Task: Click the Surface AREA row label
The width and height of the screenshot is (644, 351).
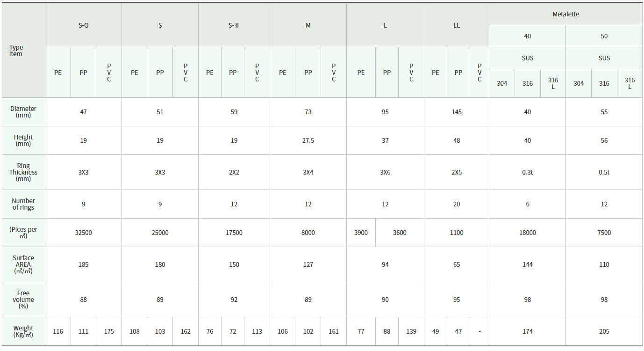Action: 23,264
